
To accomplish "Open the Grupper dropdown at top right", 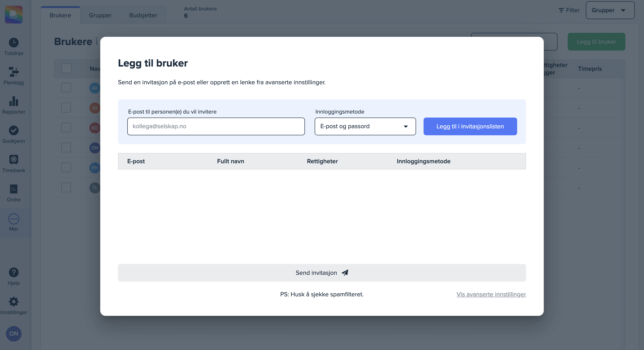I will 610,10.
